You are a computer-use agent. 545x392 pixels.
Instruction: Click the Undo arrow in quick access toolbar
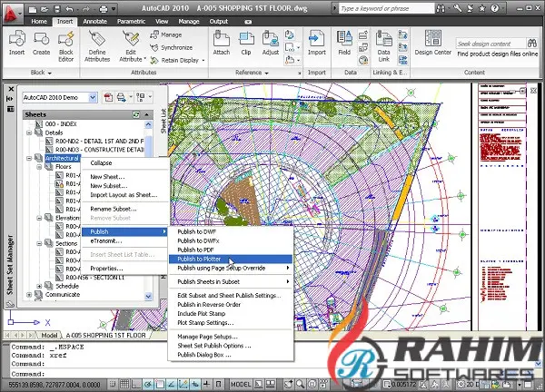70,9
